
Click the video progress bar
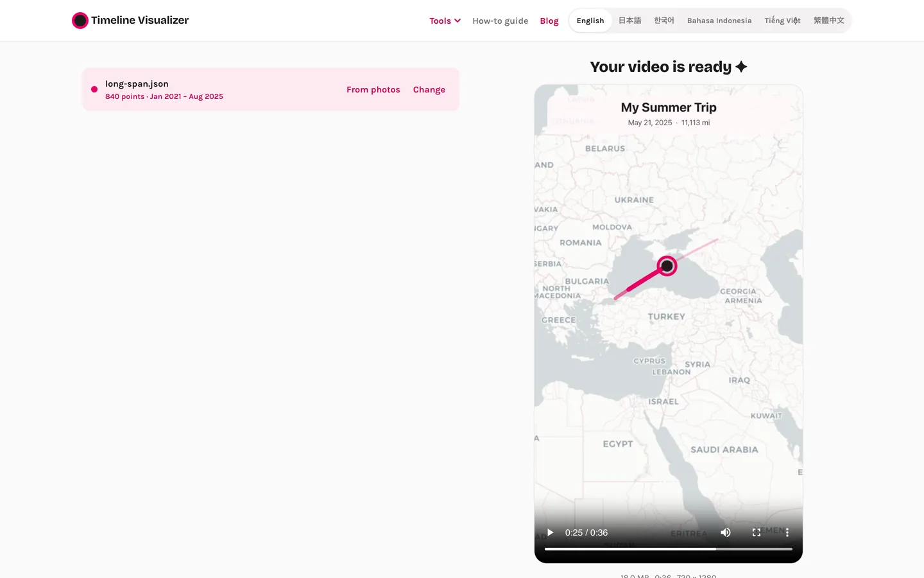point(669,549)
